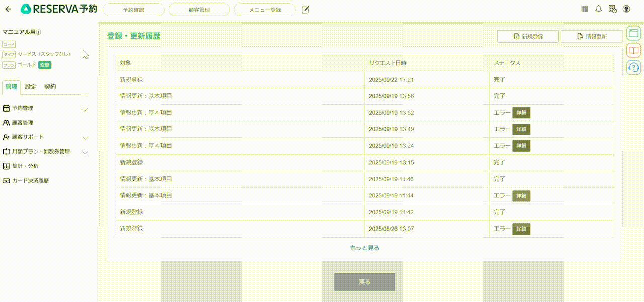This screenshot has height=302, width=644.
Task: Click the マニュアル用① account name
Action: (22, 32)
